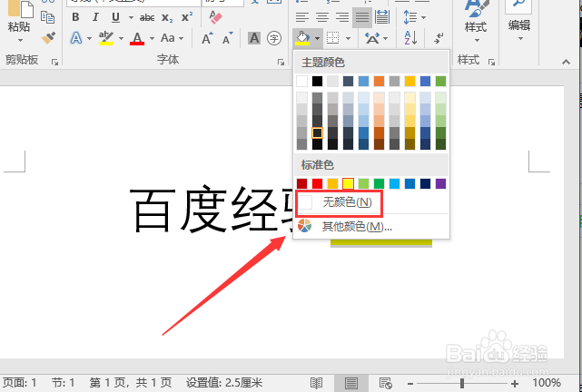
Task: Align text right
Action: pyautogui.click(x=342, y=17)
